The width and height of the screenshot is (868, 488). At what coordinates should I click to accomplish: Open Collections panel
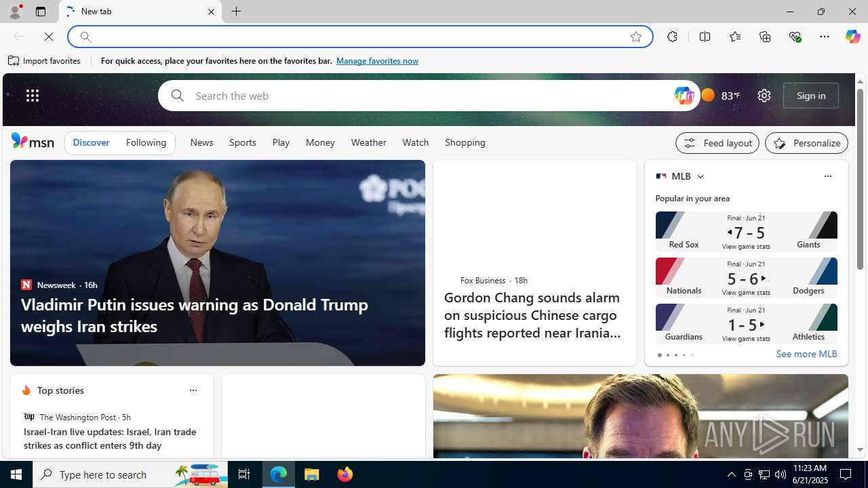(765, 37)
